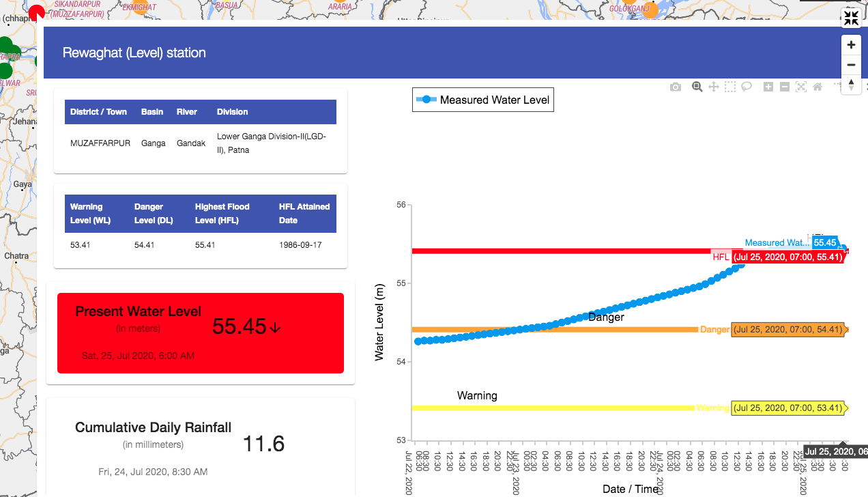
Task: Click the red HFL threshold line
Action: point(546,251)
